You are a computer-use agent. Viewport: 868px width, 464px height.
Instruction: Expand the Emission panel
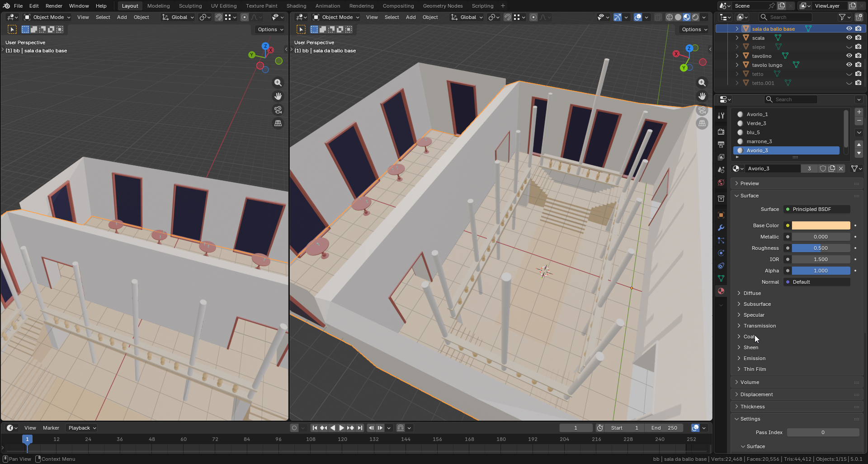(x=754, y=358)
